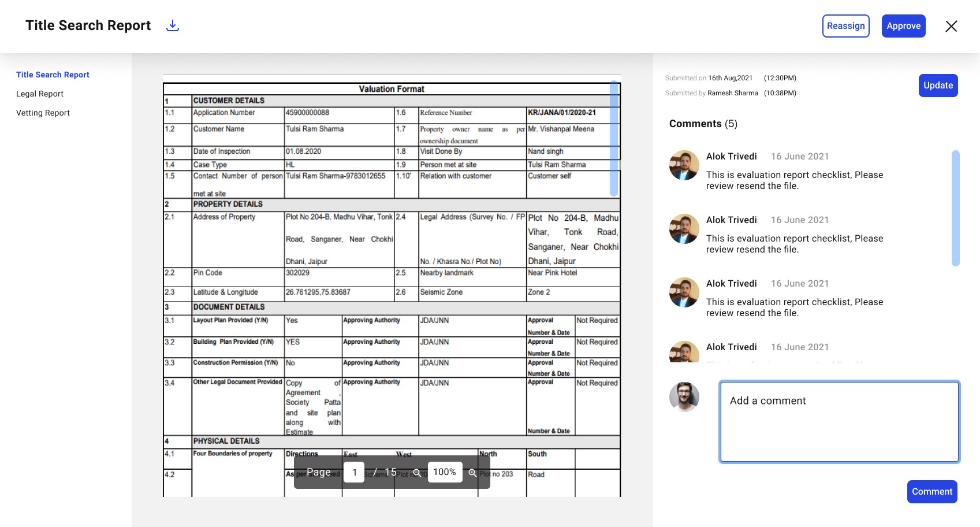This screenshot has width=980, height=527.
Task: Click the Valuation Format document title
Action: coord(392,89)
